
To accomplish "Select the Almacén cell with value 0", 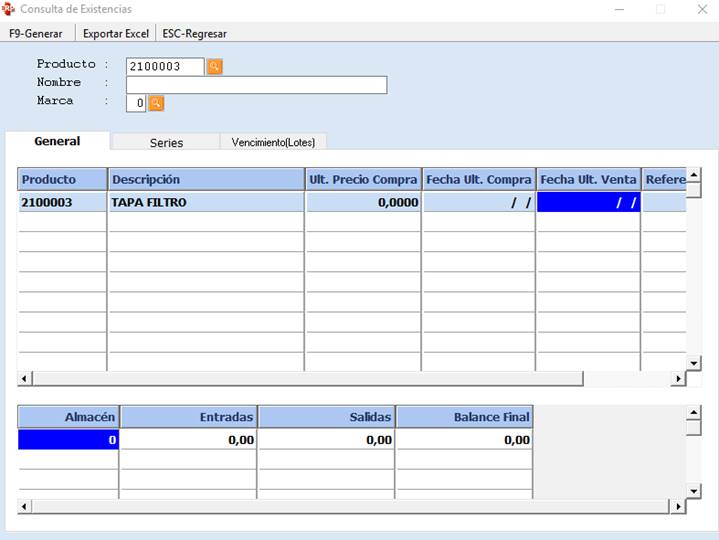I will (68, 439).
